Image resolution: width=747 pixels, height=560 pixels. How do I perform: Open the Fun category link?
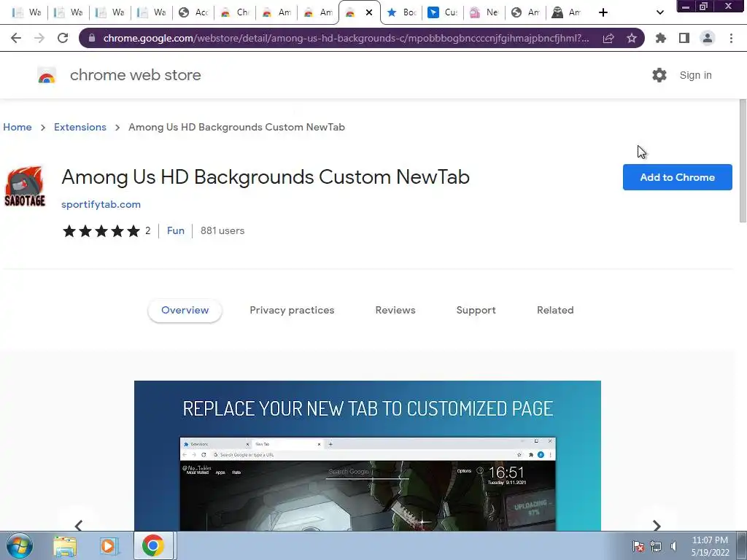tap(175, 230)
